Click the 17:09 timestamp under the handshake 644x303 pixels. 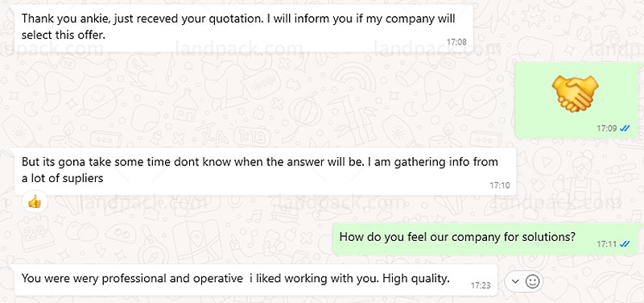[607, 128]
